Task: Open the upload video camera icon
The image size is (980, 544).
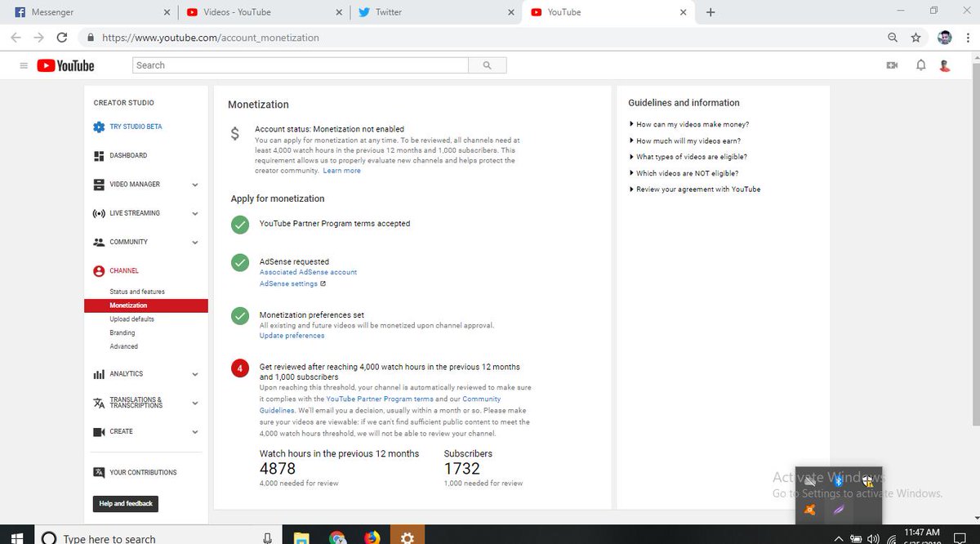Action: (x=892, y=65)
